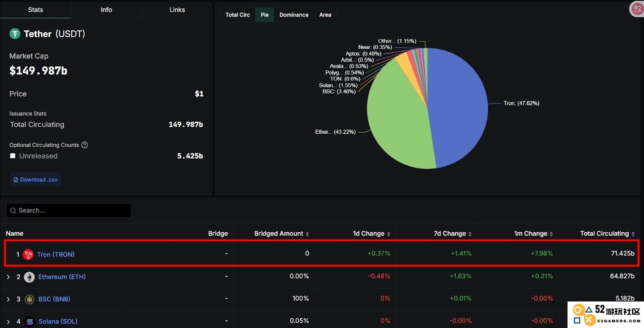Click the help icon beside Optional Circulating Counts
This screenshot has height=328, width=644.
pos(85,145)
